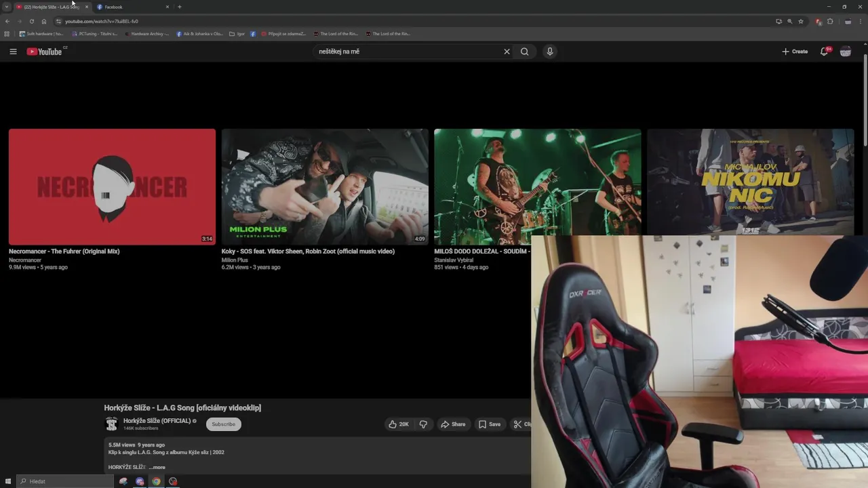Screen dimensions: 868x488
Task: Open the purple app icon on taskbar
Action: coord(140,481)
